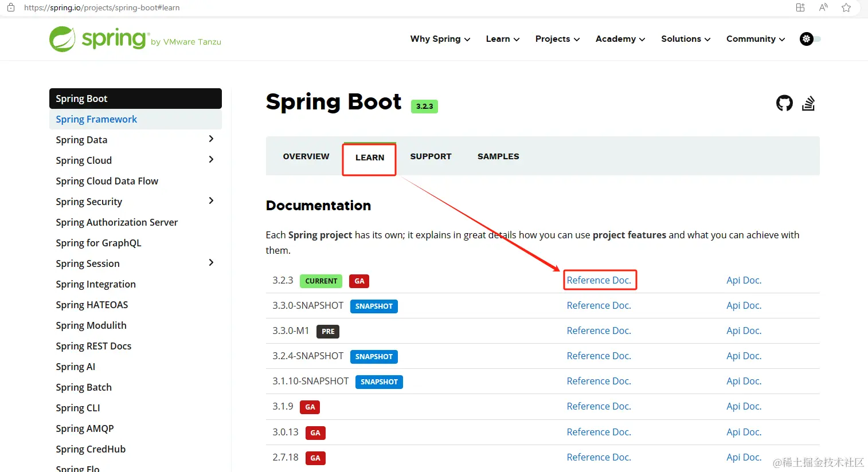Viewport: 868px width, 472px height.
Task: Open Spring Framework in the sidebar
Action: (135, 119)
